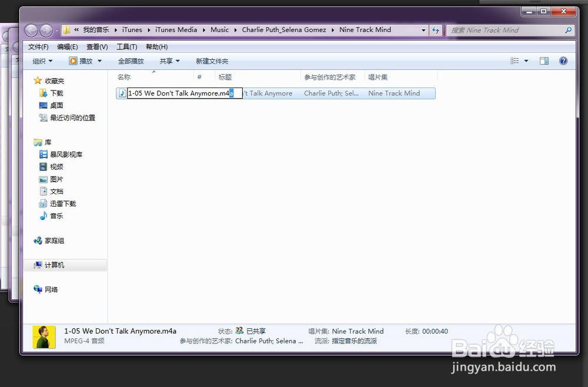The height and width of the screenshot is (387, 588).
Task: Click the change view icon
Action: 514,60
